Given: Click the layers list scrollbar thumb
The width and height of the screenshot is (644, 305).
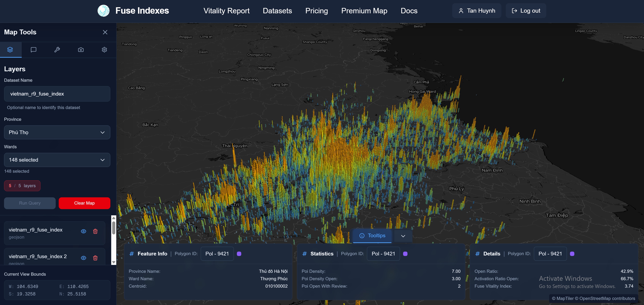Looking at the screenshot, I should [x=114, y=228].
